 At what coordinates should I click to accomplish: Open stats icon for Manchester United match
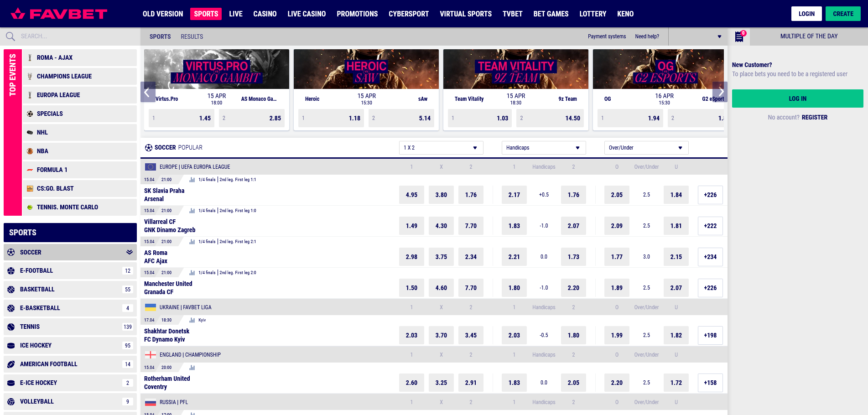tap(192, 273)
